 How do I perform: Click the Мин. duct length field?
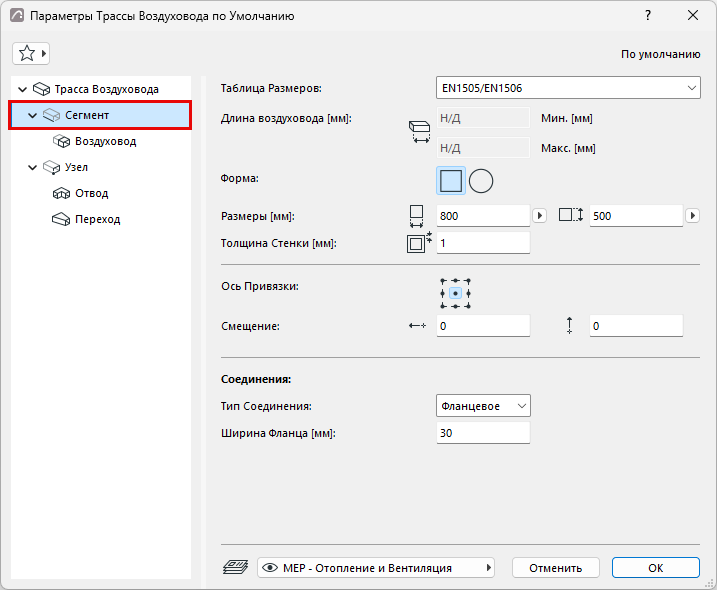(x=483, y=118)
